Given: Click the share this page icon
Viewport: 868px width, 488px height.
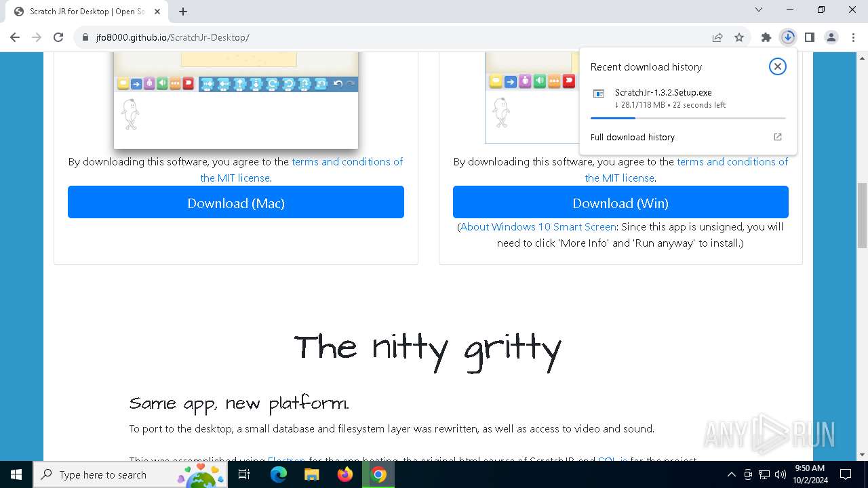Looking at the screenshot, I should click(717, 37).
